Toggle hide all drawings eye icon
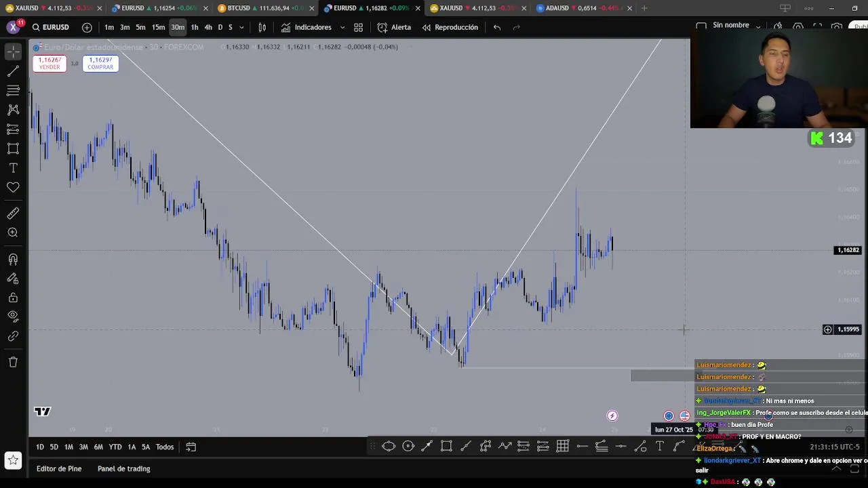The width and height of the screenshot is (868, 488). click(x=13, y=317)
